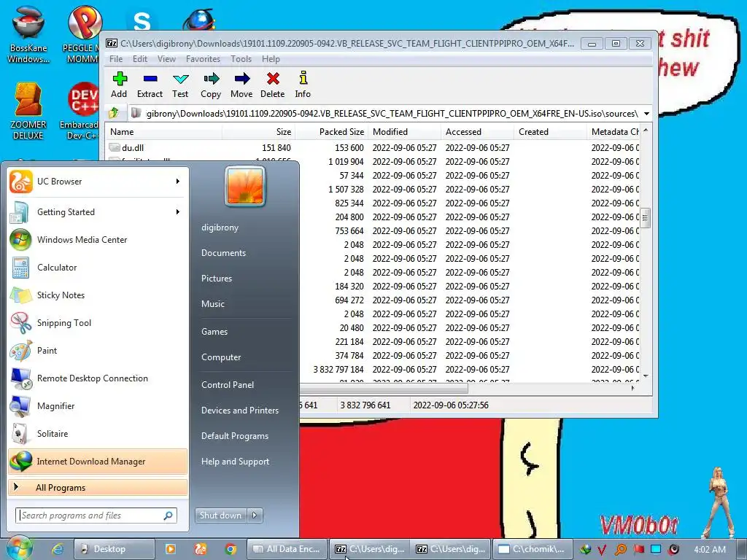
Task: Click the Search programs and files box
Action: point(96,516)
